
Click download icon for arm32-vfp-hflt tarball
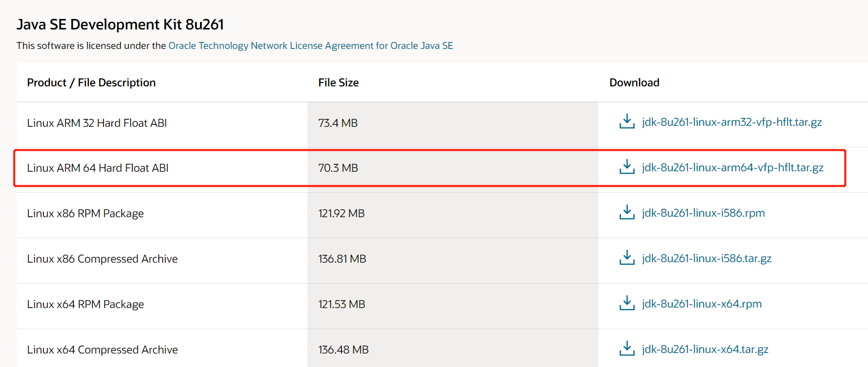tap(627, 121)
